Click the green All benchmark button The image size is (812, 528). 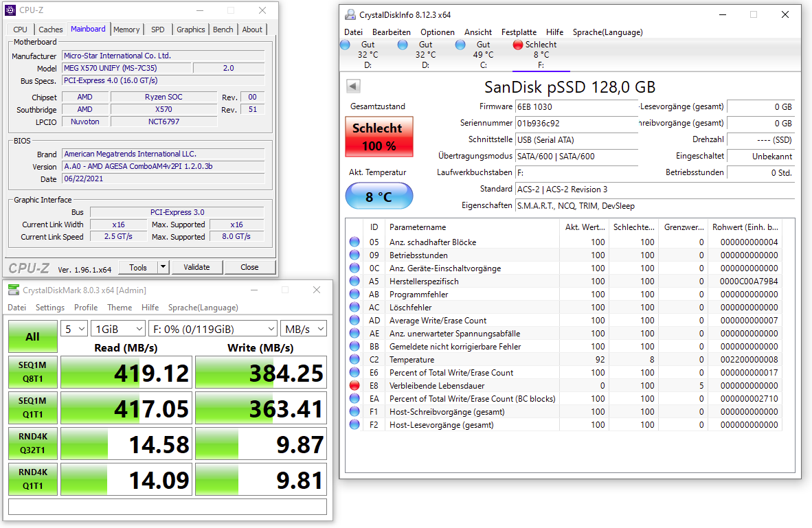pyautogui.click(x=32, y=336)
